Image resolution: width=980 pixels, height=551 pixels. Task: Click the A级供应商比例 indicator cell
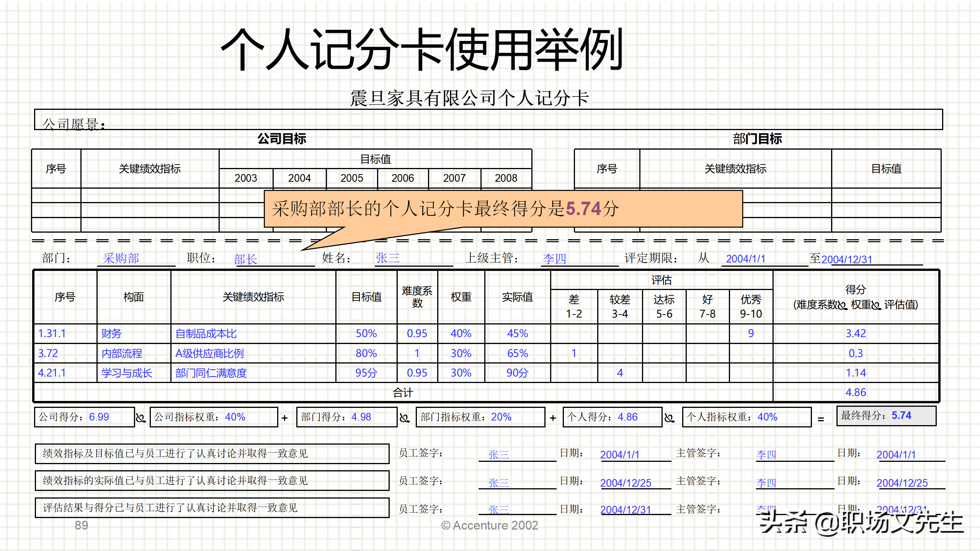click(209, 353)
